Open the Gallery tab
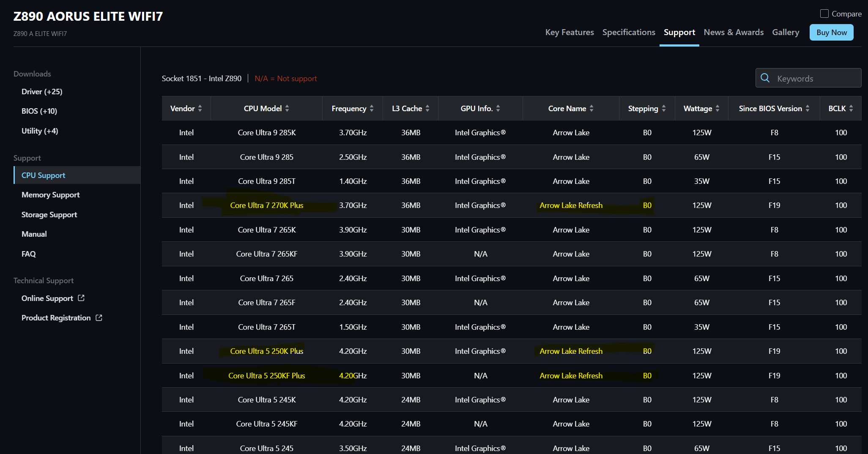The width and height of the screenshot is (868, 454). pyautogui.click(x=786, y=32)
